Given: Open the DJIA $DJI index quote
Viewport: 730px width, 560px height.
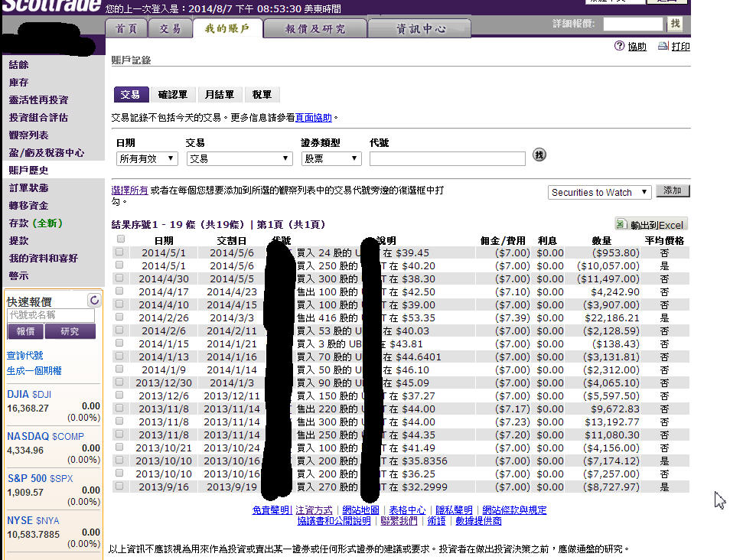Looking at the screenshot, I should pyautogui.click(x=29, y=394).
